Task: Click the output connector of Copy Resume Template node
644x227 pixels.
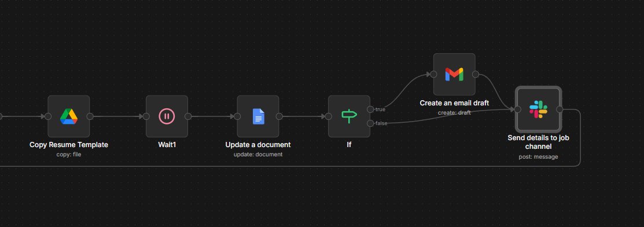Action: point(90,116)
